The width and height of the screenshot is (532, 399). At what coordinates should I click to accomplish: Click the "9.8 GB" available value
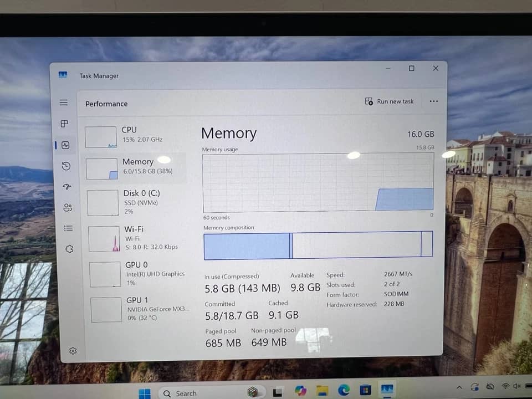tap(305, 288)
